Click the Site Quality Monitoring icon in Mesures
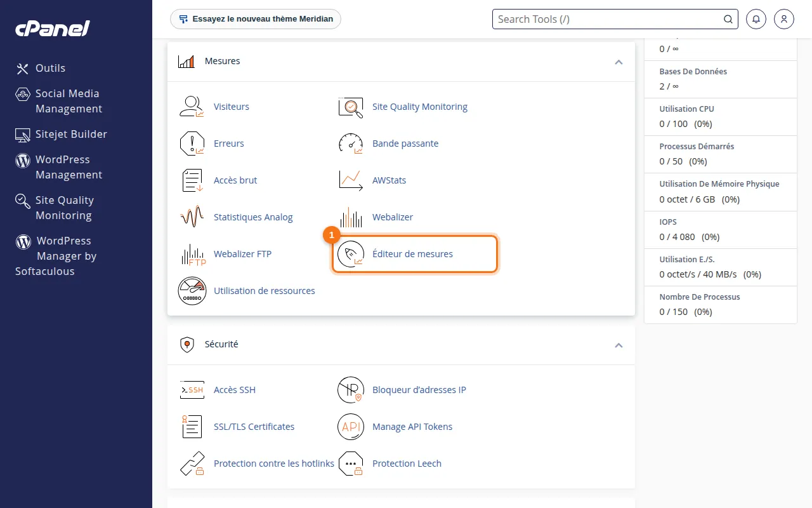The image size is (812, 508). click(351, 107)
